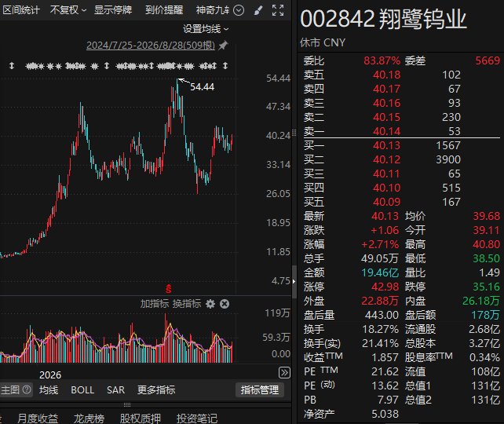Select SAR indicator tab
Screen dimensions: 504x424
[x=115, y=390]
